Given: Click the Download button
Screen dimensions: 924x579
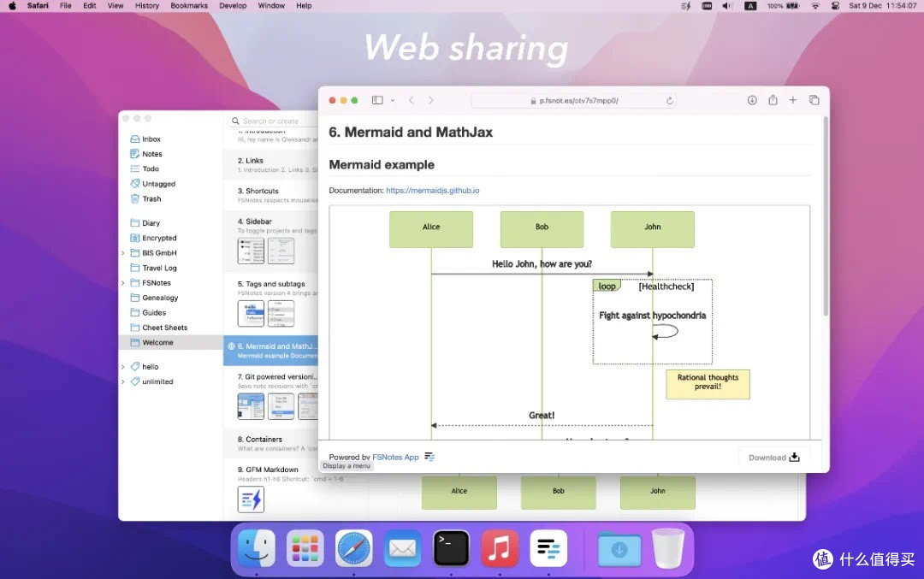Looking at the screenshot, I should click(773, 457).
